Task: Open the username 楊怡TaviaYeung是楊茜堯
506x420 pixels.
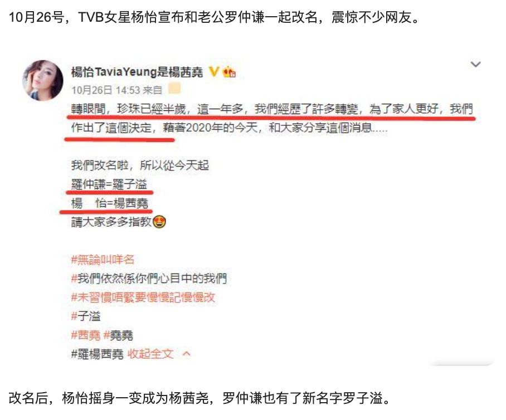Action: point(137,72)
